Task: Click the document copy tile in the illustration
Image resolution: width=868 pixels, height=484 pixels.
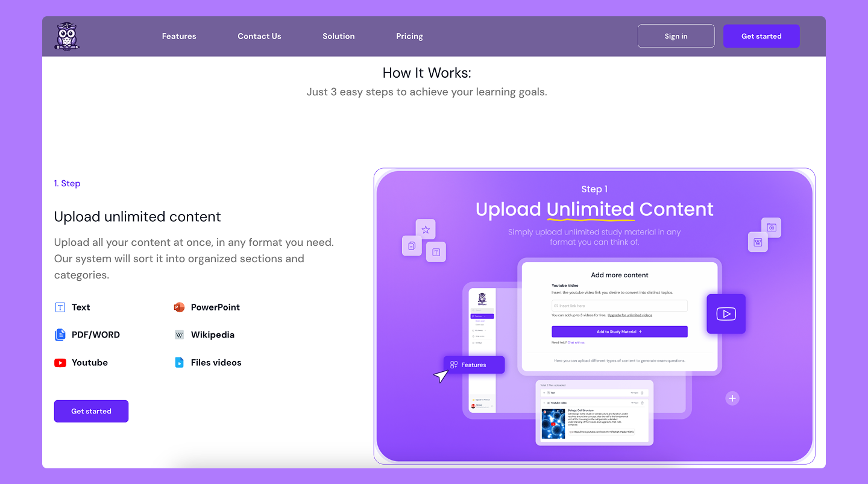Action: [412, 245]
